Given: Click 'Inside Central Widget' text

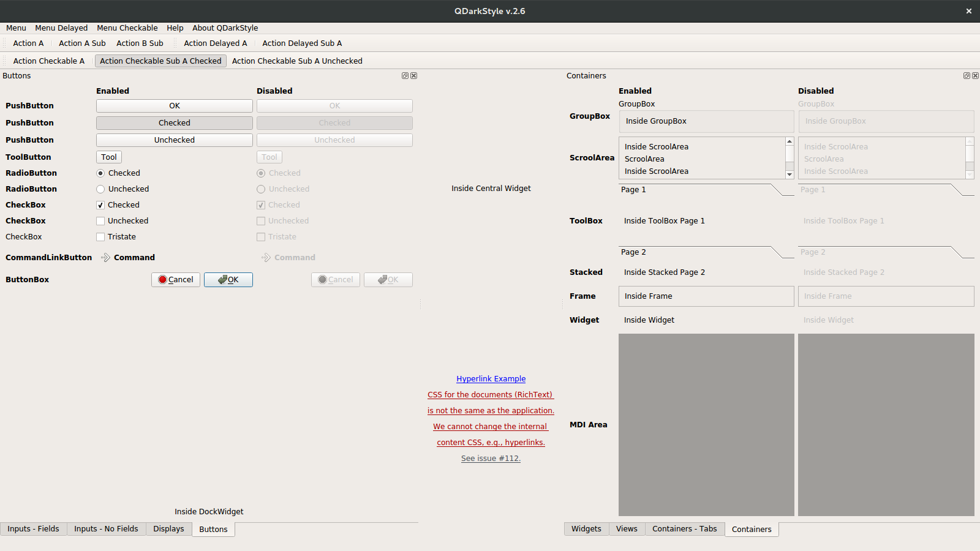Looking at the screenshot, I should (x=491, y=189).
